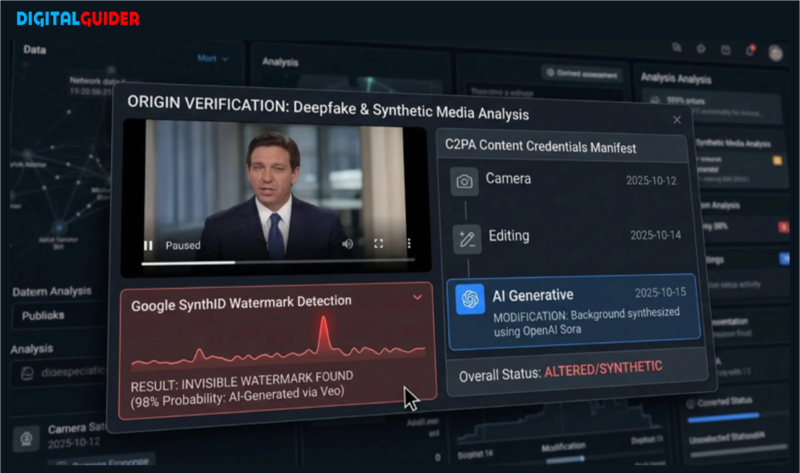Open the user profile avatar
The width and height of the screenshot is (800, 473).
776,53
